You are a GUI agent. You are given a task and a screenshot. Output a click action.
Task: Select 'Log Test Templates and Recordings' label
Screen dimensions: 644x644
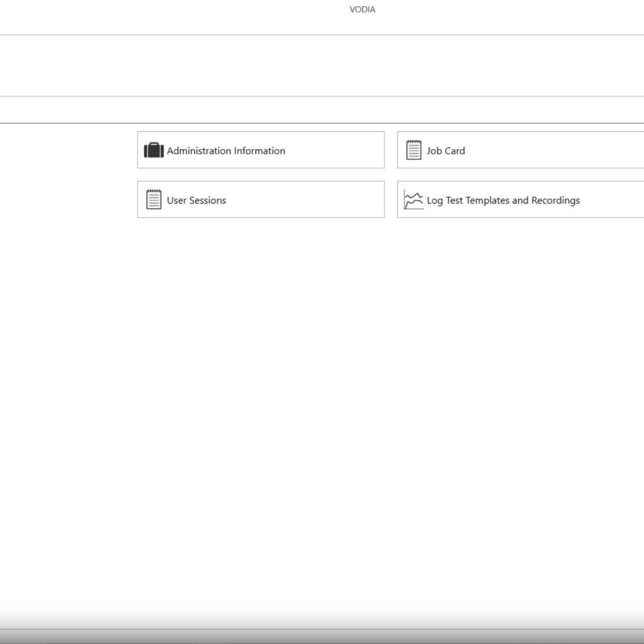tap(503, 200)
